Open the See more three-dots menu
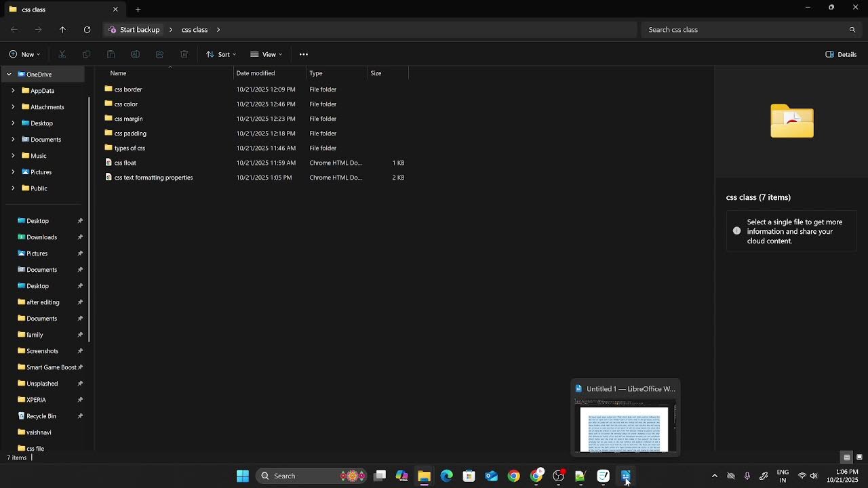 point(304,54)
